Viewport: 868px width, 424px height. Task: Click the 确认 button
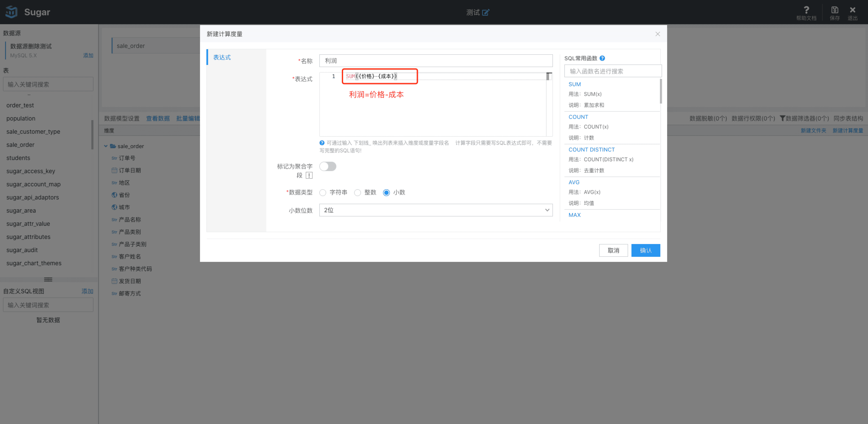point(645,250)
